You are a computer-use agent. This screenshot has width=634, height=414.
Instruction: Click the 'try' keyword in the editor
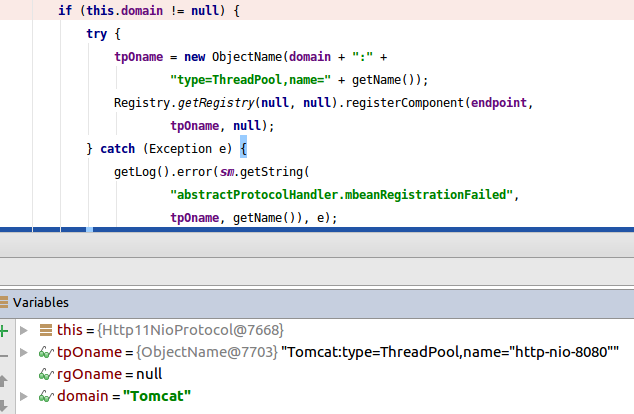click(97, 34)
